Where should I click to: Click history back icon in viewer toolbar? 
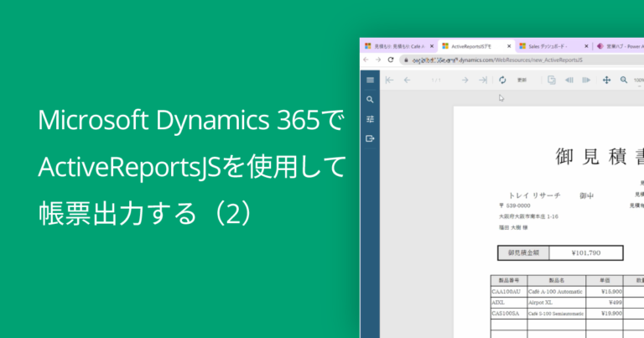point(569,80)
